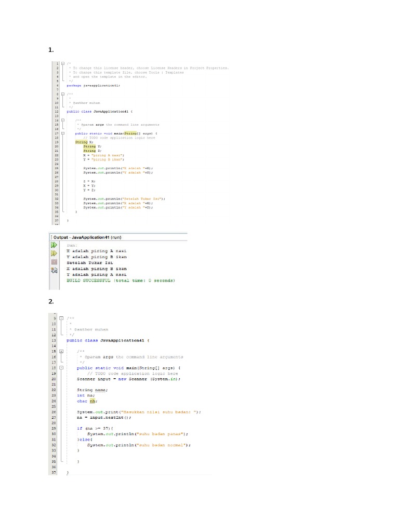The image size is (399, 532).
Task: Collapse main method fold at line 17 in first editor
Action: [x=62, y=133]
